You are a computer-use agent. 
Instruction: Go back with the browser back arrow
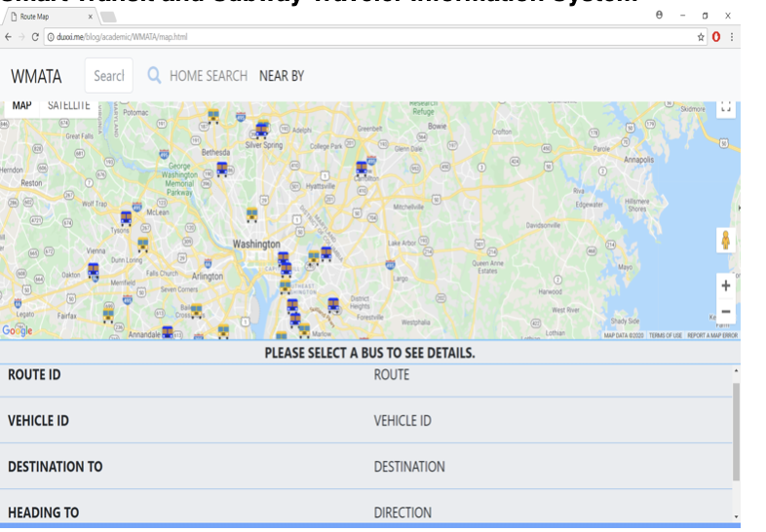click(9, 37)
